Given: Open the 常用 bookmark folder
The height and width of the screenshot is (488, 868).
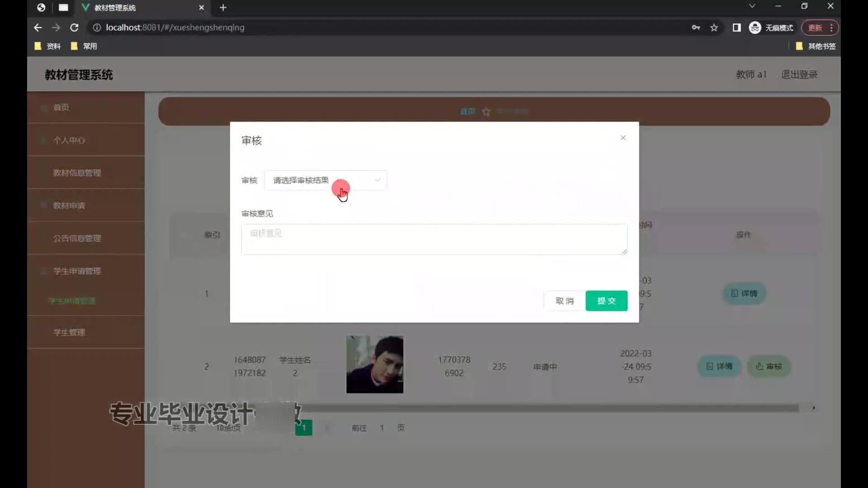Looking at the screenshot, I should click(x=84, y=46).
